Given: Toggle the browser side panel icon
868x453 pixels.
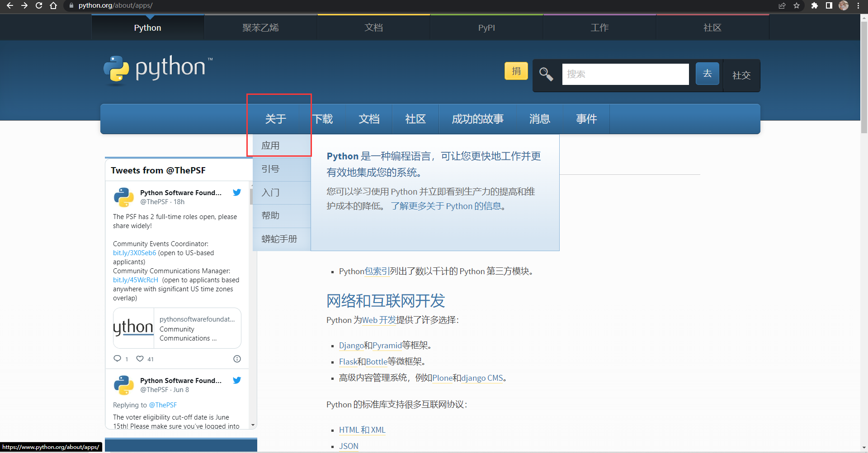Looking at the screenshot, I should click(829, 5).
